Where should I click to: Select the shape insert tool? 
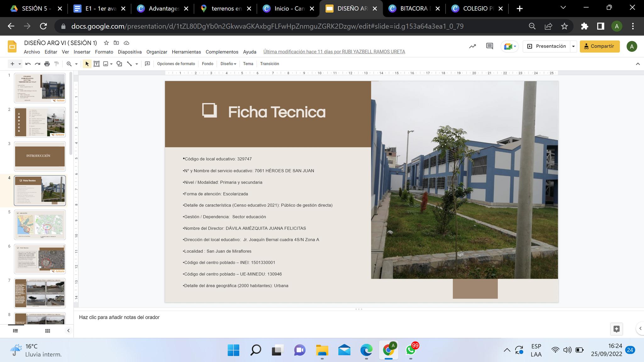click(x=119, y=64)
